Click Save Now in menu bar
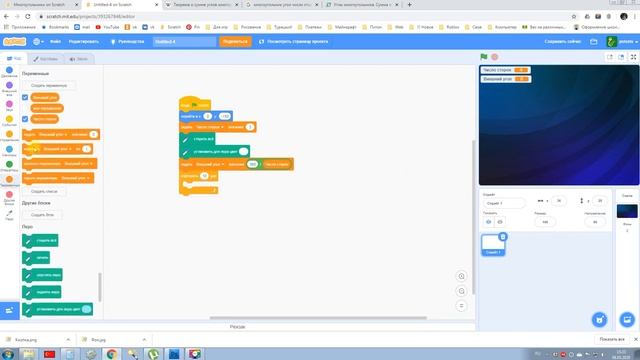The height and width of the screenshot is (360, 640). (562, 42)
